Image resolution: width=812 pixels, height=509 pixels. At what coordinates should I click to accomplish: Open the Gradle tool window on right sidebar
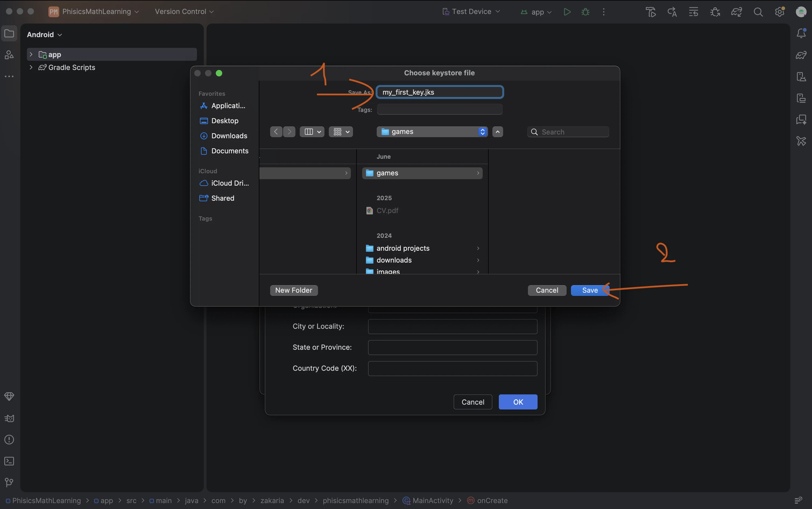[x=801, y=55]
